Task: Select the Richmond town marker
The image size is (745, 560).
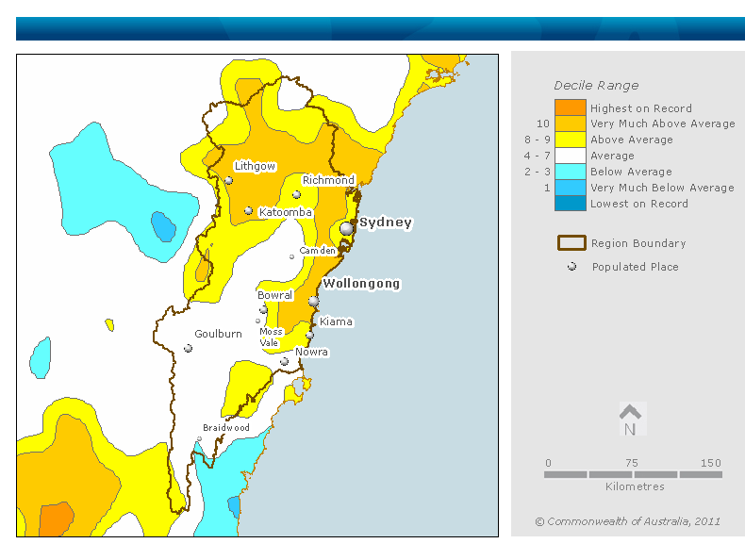Action: click(296, 195)
